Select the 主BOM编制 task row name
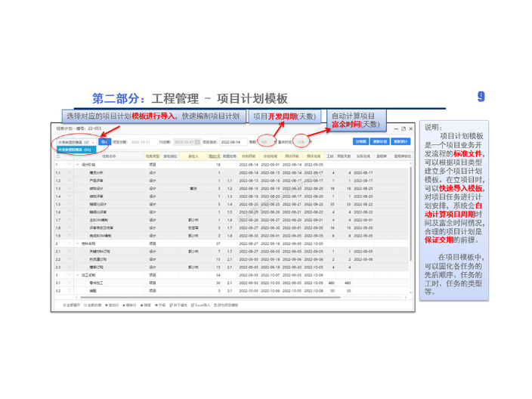 [99, 220]
